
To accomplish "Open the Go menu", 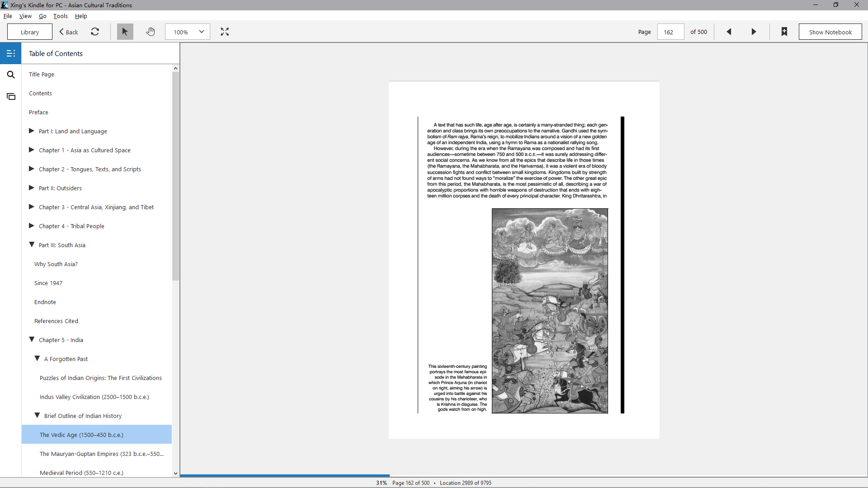I will point(42,16).
